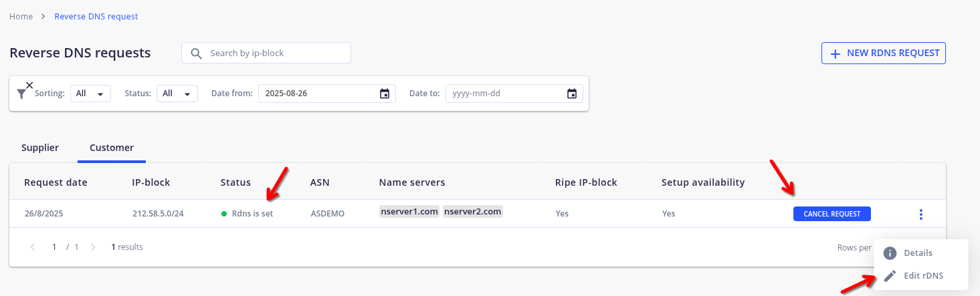Open the three-dot row actions menu

tap(921, 214)
